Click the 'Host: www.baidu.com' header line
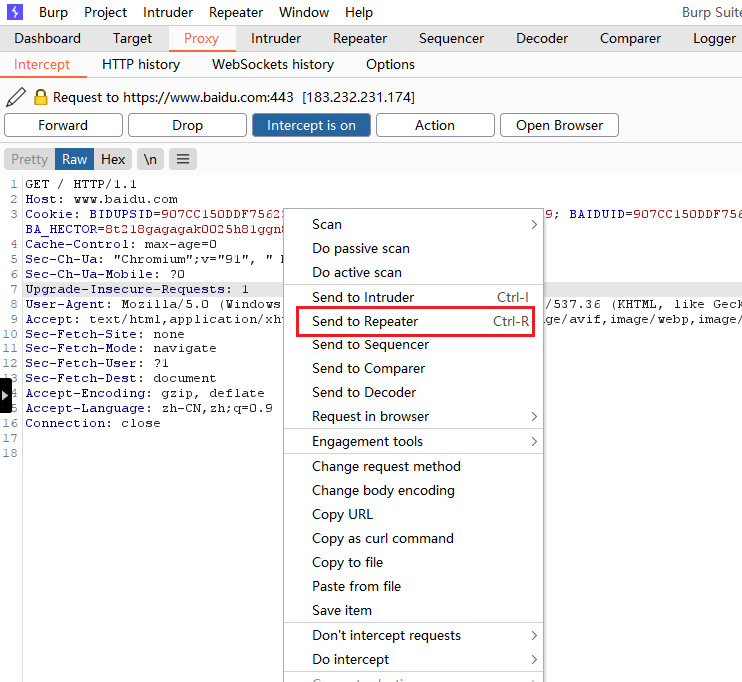The image size is (742, 682). 101,199
